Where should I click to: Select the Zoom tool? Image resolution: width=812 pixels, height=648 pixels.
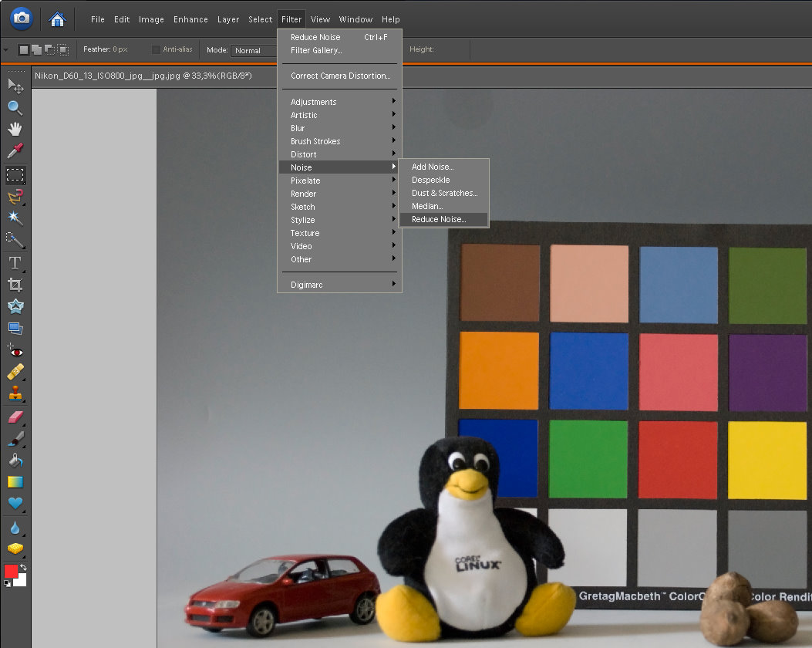15,107
